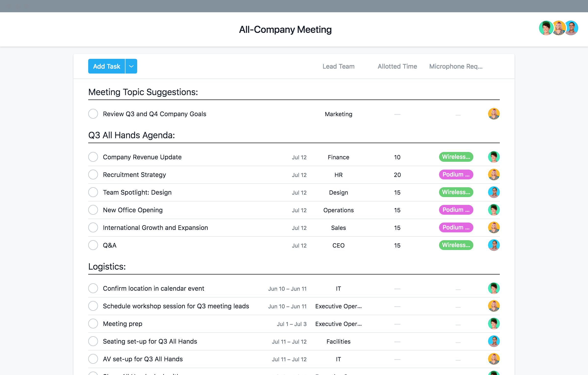Click the Wireless... microphone icon for Team Spotlight Design
Screen dimensions: 588x375
(455, 192)
